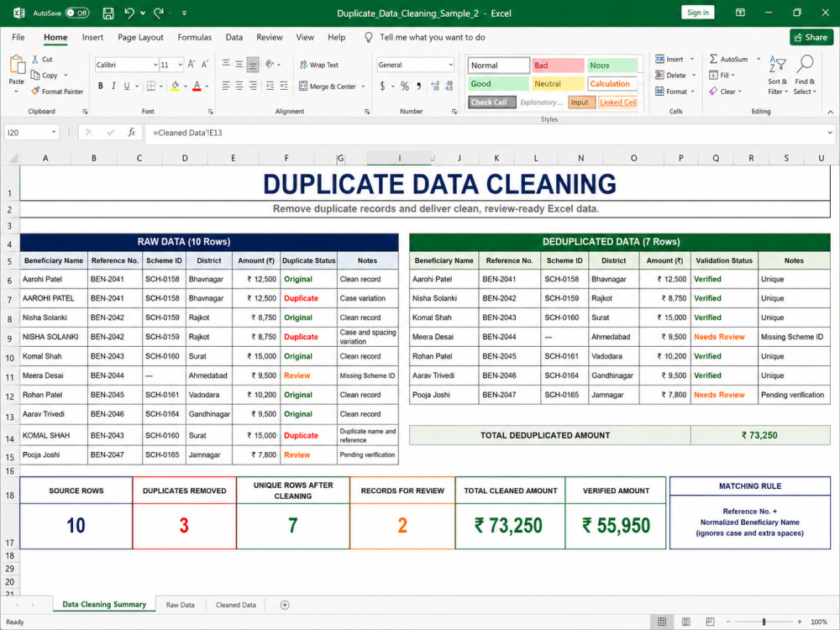
Task: Toggle Bold formatting
Action: [101, 86]
